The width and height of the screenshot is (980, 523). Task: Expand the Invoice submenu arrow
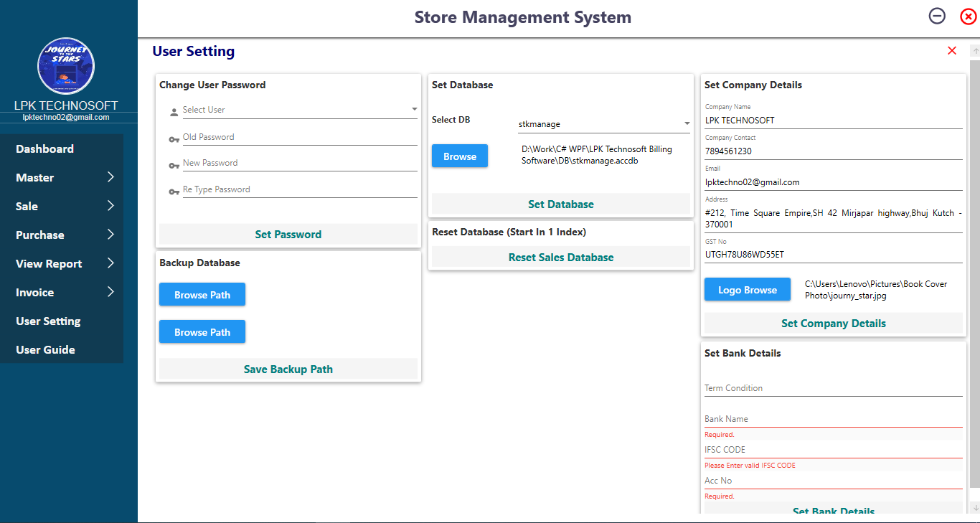click(x=110, y=292)
